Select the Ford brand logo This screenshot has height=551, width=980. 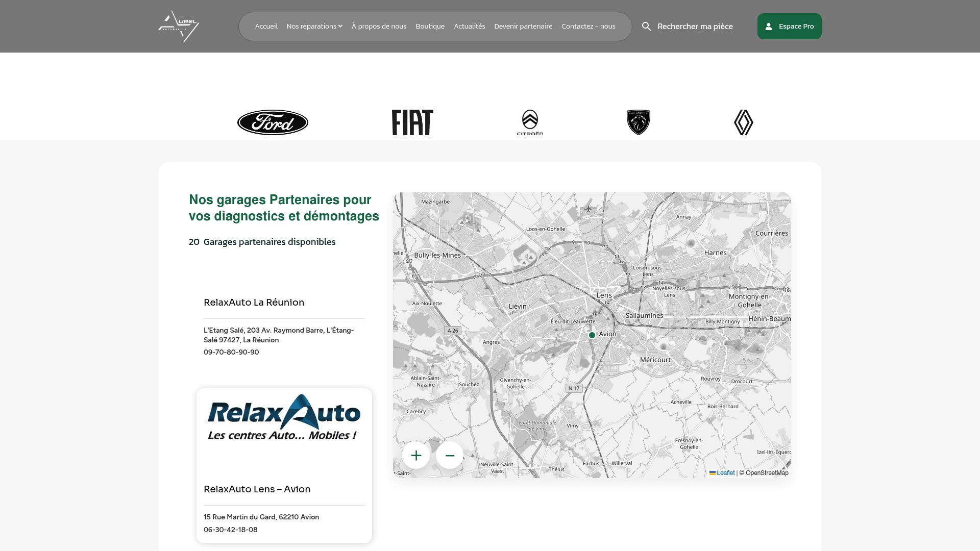[273, 122]
